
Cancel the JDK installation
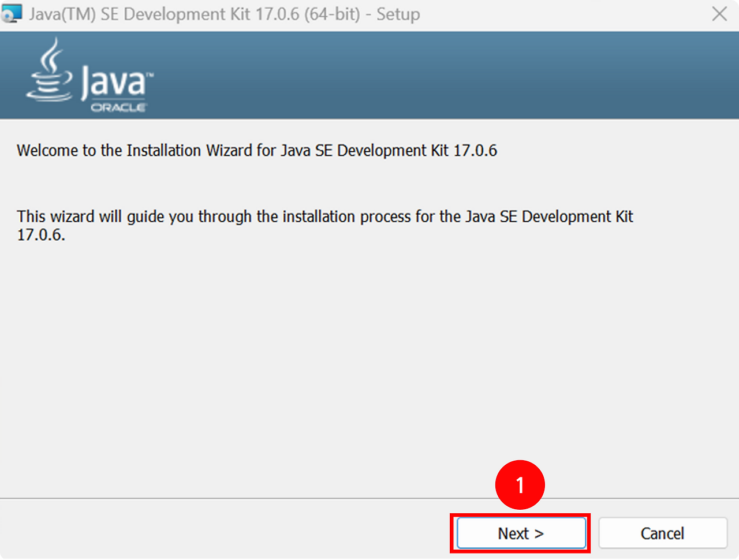pyautogui.click(x=662, y=533)
